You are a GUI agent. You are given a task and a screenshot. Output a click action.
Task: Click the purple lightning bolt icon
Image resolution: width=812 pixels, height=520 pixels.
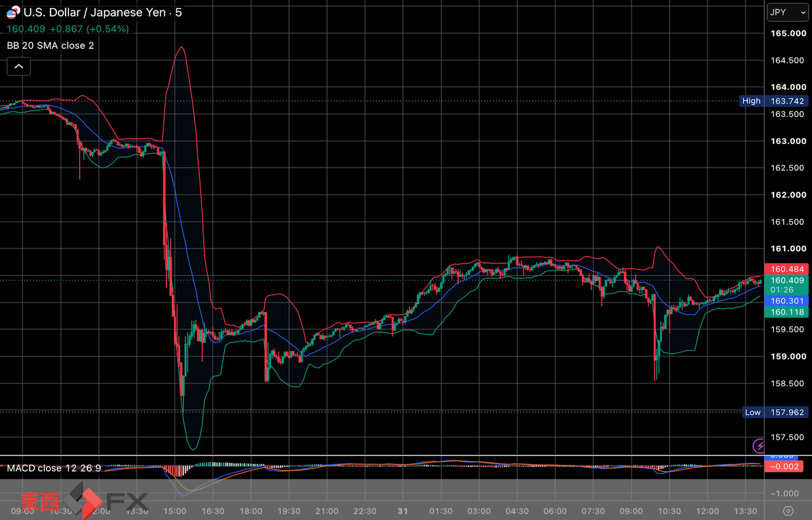click(x=759, y=445)
